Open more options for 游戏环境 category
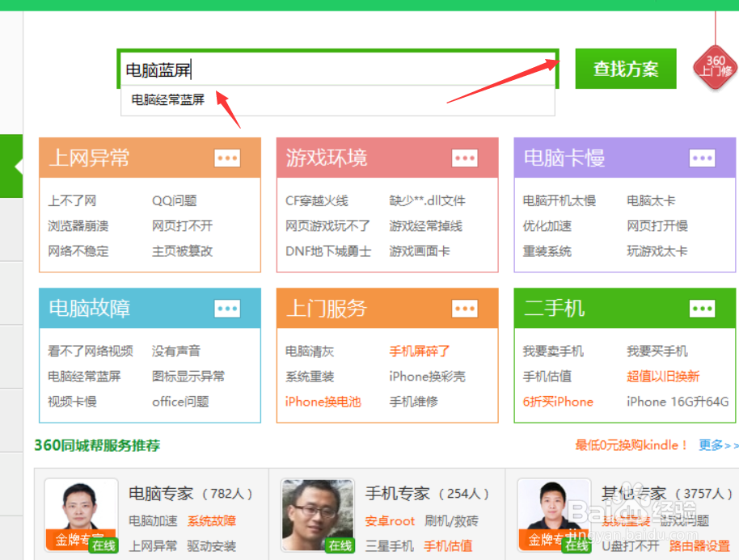 click(x=464, y=158)
